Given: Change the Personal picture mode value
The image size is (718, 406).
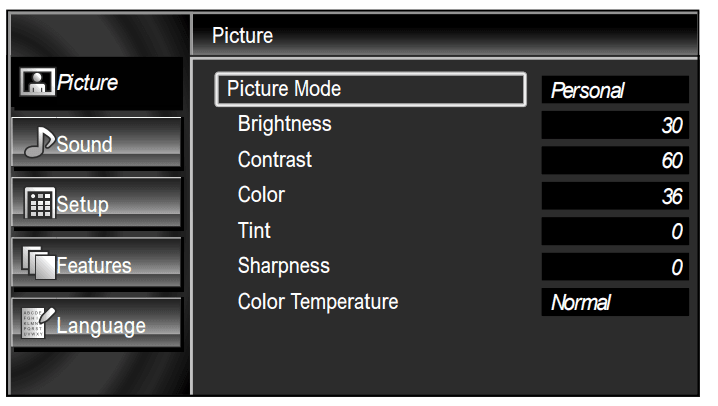Looking at the screenshot, I should click(614, 90).
